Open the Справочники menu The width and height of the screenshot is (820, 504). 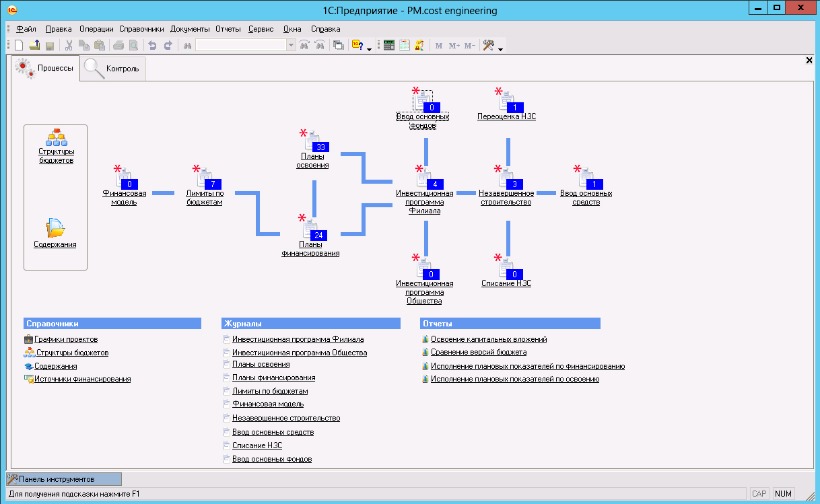pos(141,29)
